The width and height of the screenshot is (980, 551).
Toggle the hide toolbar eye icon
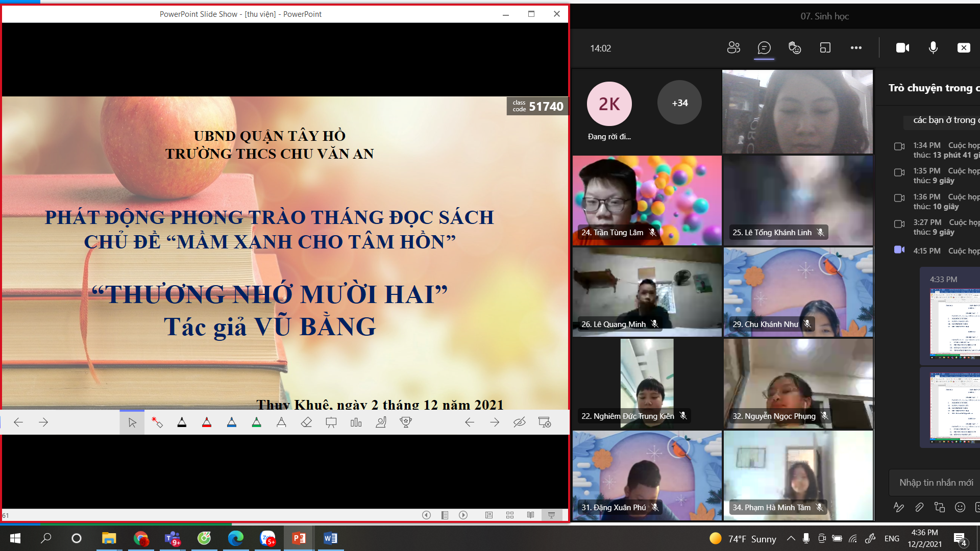click(x=520, y=422)
